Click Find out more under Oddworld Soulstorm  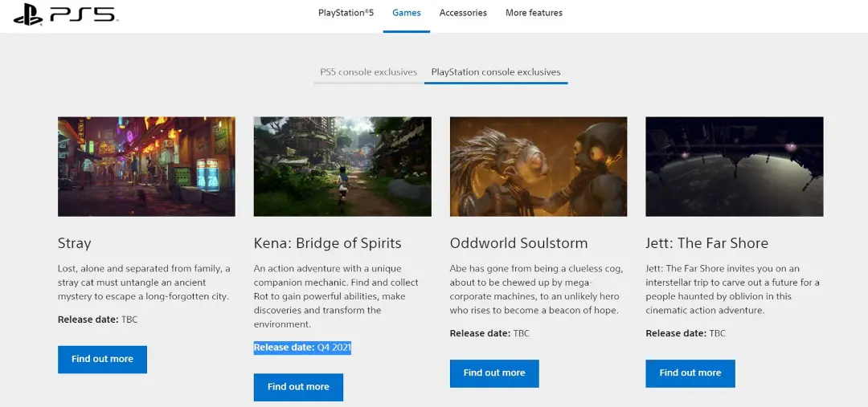click(494, 373)
